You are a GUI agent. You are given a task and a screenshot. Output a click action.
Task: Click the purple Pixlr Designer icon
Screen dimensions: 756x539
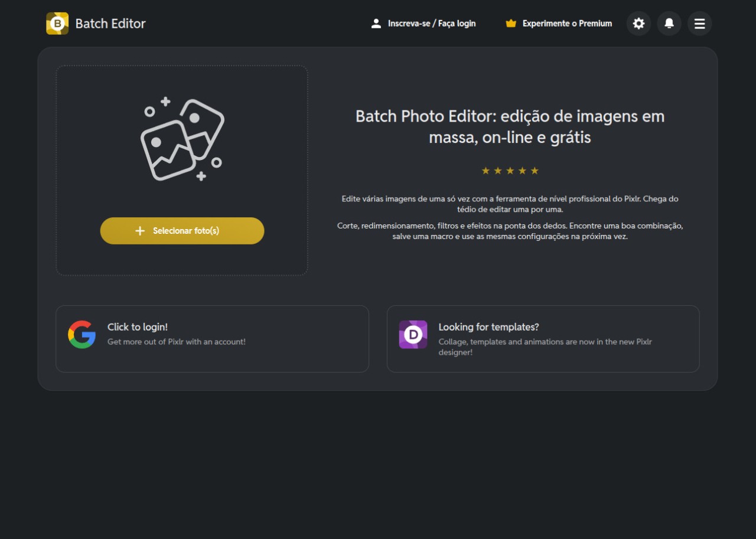(413, 335)
